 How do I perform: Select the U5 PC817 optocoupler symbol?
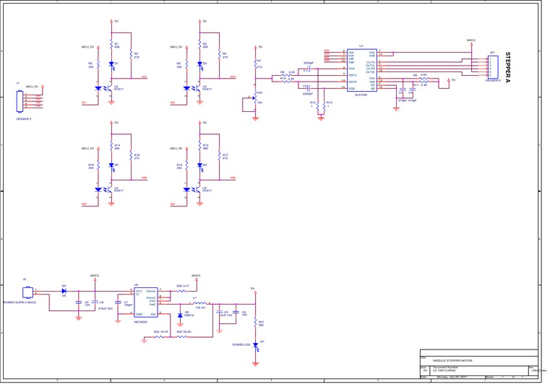(193, 190)
